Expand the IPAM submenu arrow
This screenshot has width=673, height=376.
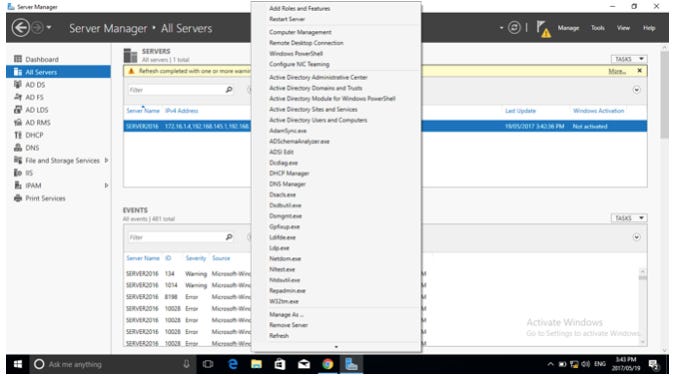point(106,185)
